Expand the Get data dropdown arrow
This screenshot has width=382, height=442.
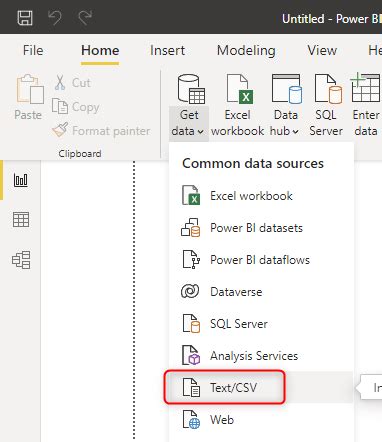(200, 132)
